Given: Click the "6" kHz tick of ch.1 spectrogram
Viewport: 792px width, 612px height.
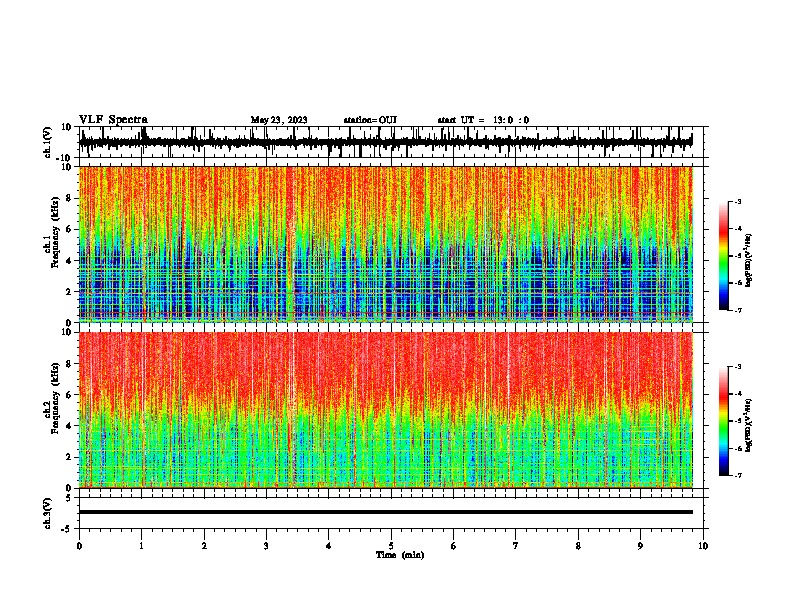Looking at the screenshot, I should (69, 229).
